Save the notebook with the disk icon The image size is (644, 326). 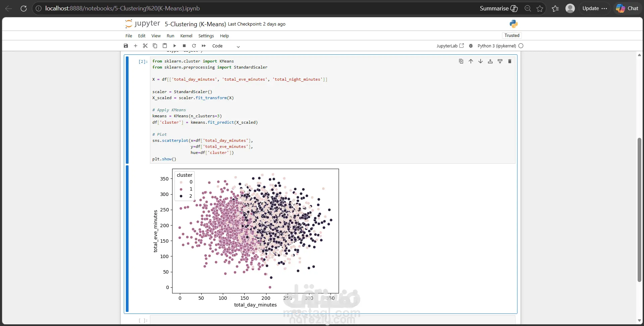(126, 46)
